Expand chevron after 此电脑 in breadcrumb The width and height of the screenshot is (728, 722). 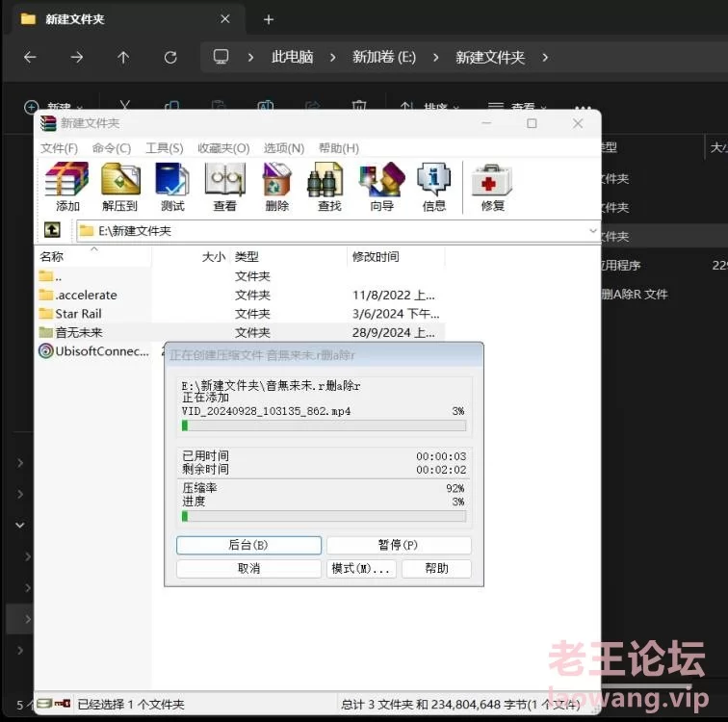tap(332, 58)
